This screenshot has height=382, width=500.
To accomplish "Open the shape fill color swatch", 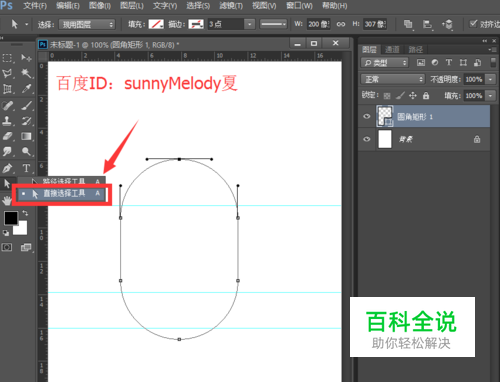I will [x=156, y=24].
